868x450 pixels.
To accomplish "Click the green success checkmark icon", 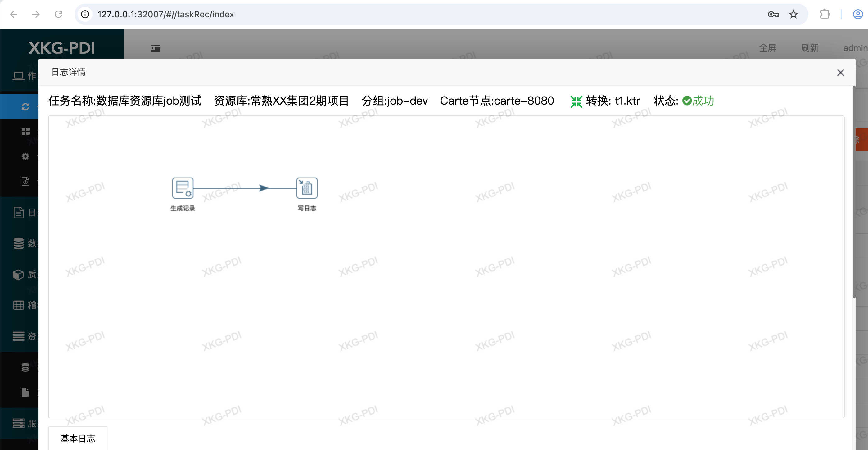I will 687,101.
